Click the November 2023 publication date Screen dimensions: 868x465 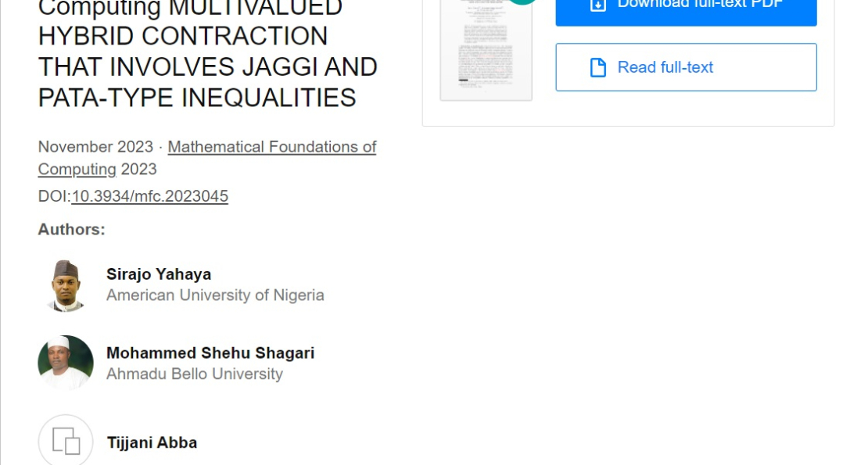click(86, 147)
